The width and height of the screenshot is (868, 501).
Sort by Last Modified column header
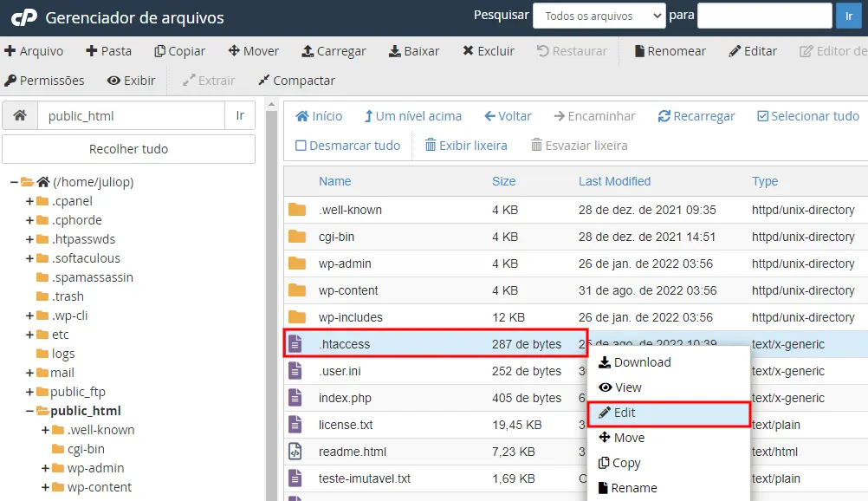pyautogui.click(x=614, y=181)
